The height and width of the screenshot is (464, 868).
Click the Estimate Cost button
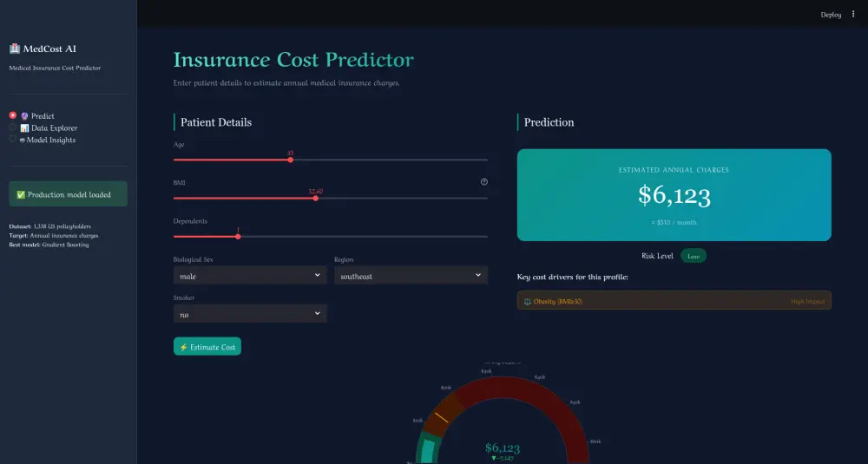coord(207,347)
